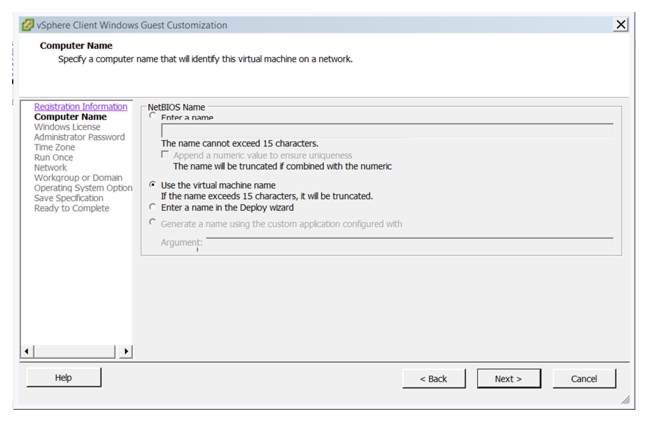The width and height of the screenshot is (649, 423).
Task: Select the Save Specification step
Action: 69,198
